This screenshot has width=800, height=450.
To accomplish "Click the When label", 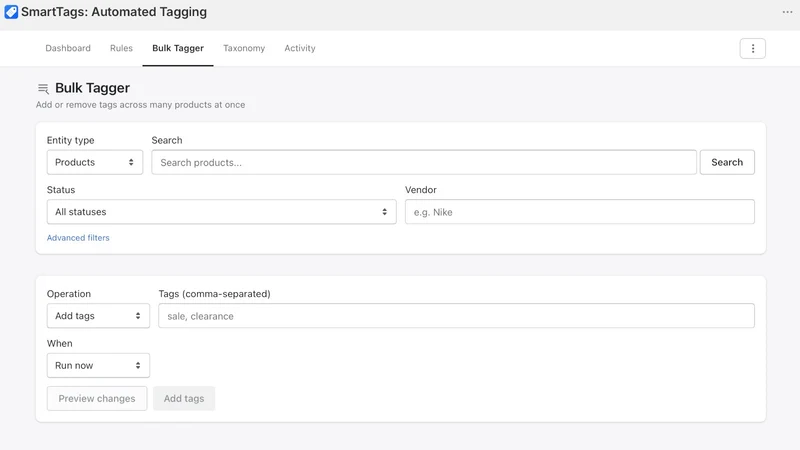I will [60, 343].
